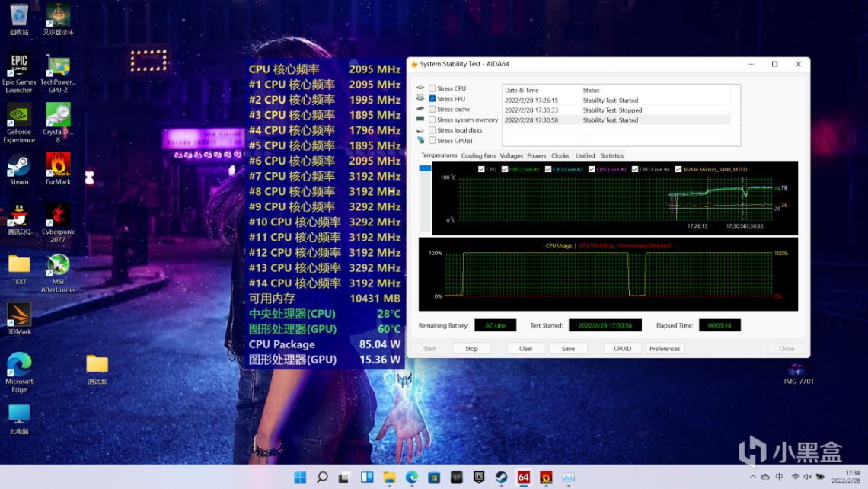Enable the Stress CPU checkbox
Screen dimensions: 868x489
[x=432, y=88]
